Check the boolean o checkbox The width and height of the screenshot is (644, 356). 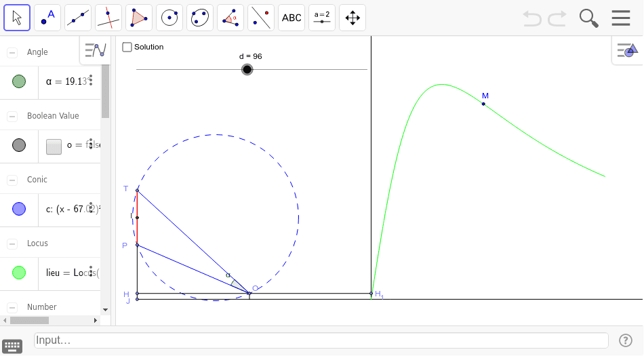(x=54, y=146)
